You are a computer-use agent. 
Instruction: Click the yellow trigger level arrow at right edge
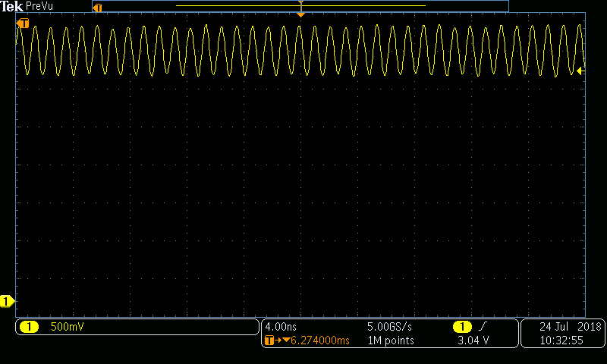580,71
